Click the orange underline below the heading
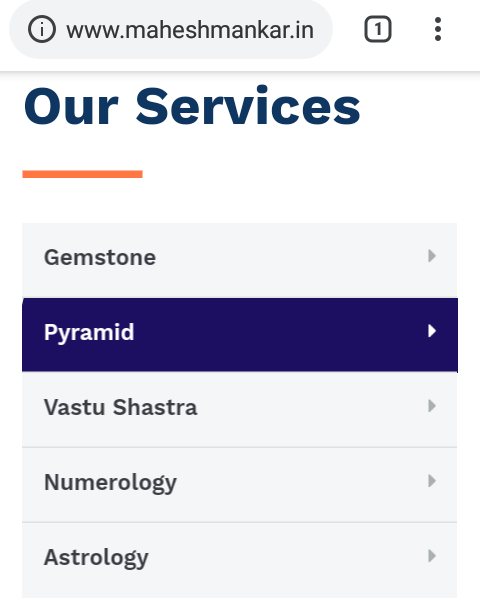The width and height of the screenshot is (480, 608). click(x=82, y=174)
